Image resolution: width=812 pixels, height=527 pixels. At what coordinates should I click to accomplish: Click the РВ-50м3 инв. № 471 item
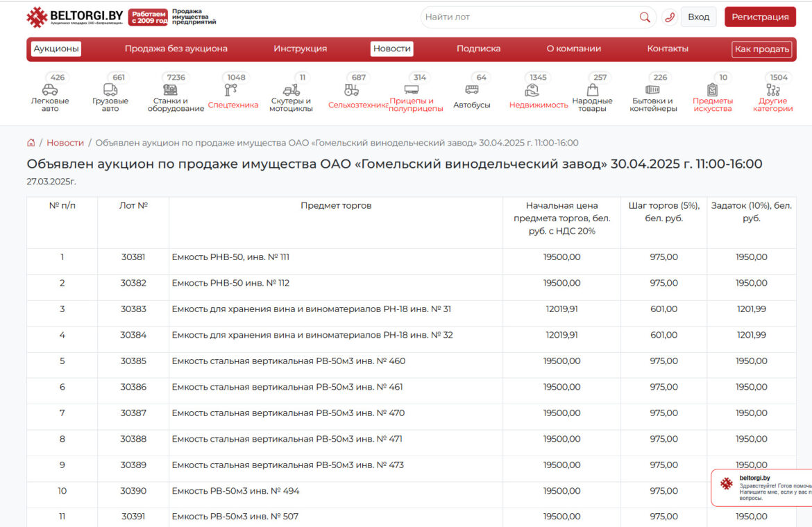click(287, 439)
